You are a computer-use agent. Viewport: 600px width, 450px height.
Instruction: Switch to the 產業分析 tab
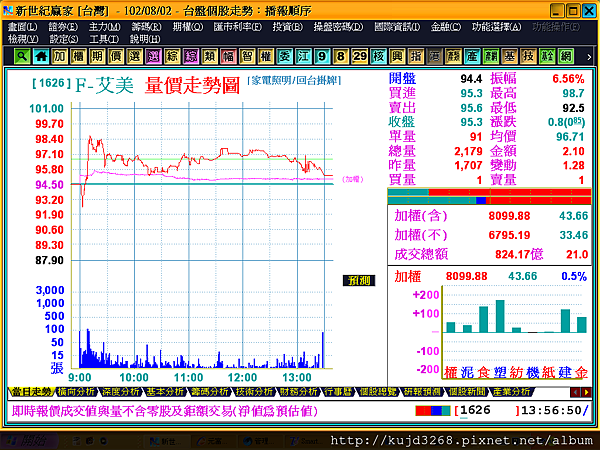coord(512,392)
